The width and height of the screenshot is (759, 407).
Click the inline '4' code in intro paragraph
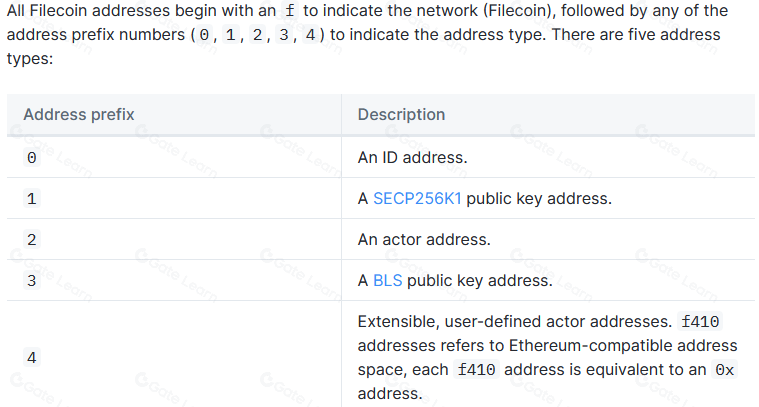312,35
